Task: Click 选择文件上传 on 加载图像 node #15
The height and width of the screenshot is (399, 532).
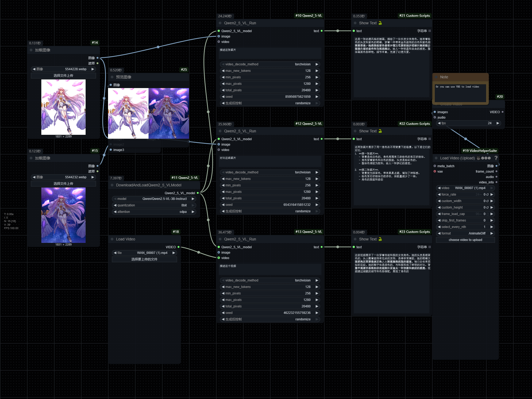Action: (63, 184)
